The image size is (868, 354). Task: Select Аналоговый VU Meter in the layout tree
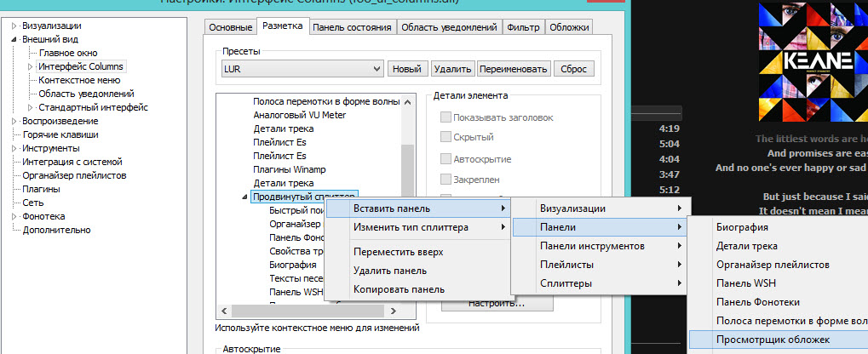point(299,115)
